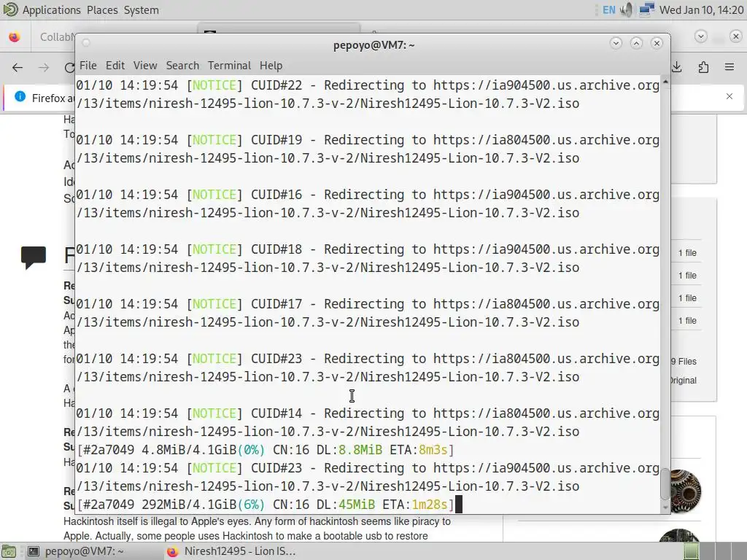Click the 9 Files link on archive page
Image resolution: width=747 pixels, height=560 pixels.
[x=684, y=362]
